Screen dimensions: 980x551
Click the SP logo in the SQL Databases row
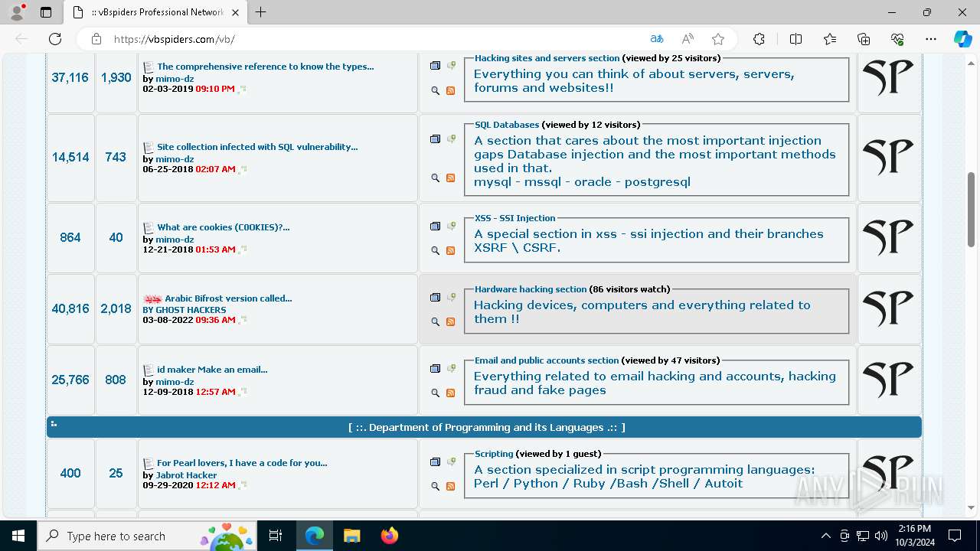[889, 157]
